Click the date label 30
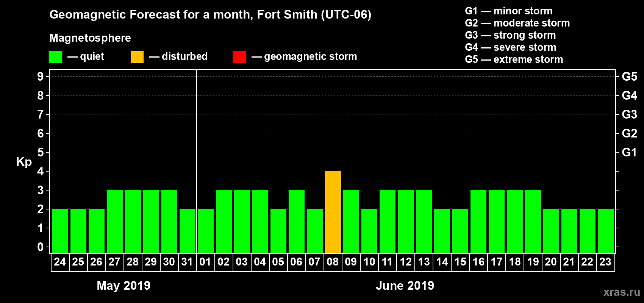Image resolution: width=644 pixels, height=303 pixels. click(x=169, y=262)
